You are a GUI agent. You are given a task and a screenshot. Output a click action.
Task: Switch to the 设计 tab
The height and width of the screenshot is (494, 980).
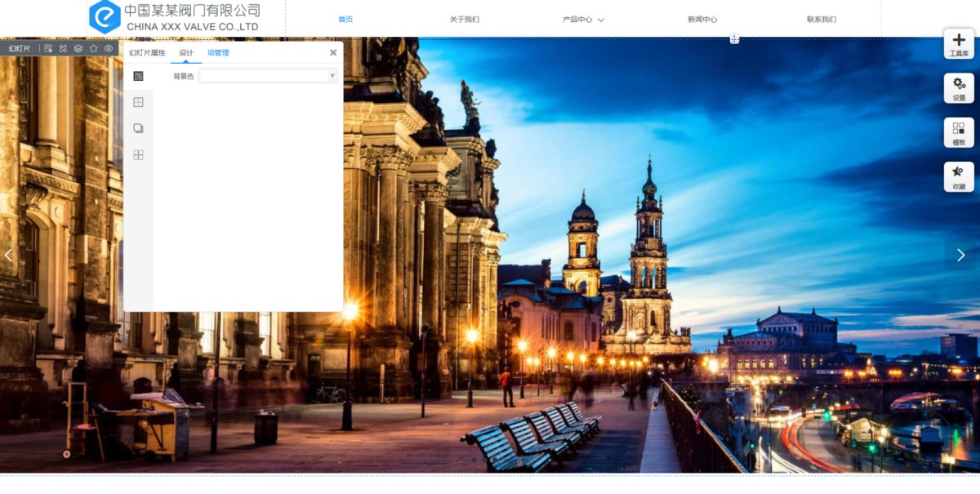[186, 52]
